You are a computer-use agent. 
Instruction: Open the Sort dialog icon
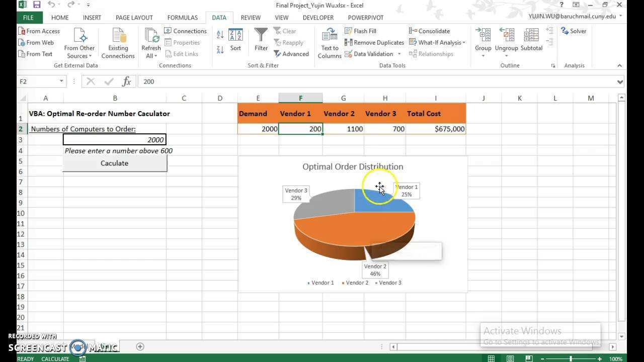pos(235,40)
